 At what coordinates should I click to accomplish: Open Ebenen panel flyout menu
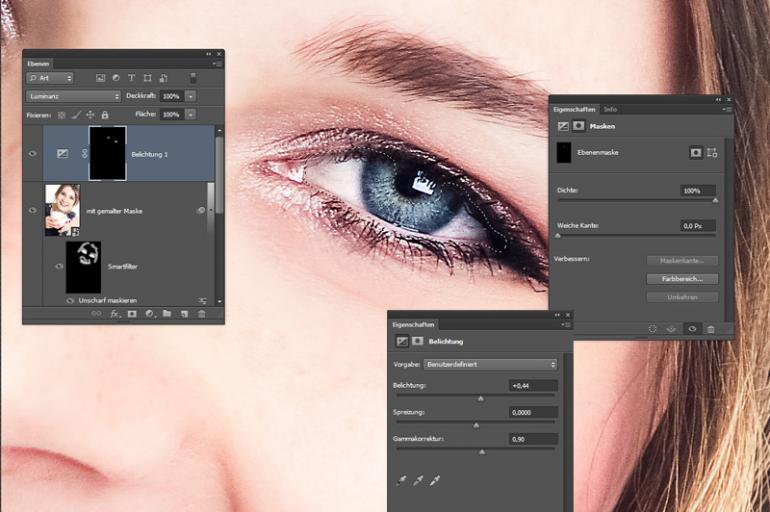tap(217, 64)
